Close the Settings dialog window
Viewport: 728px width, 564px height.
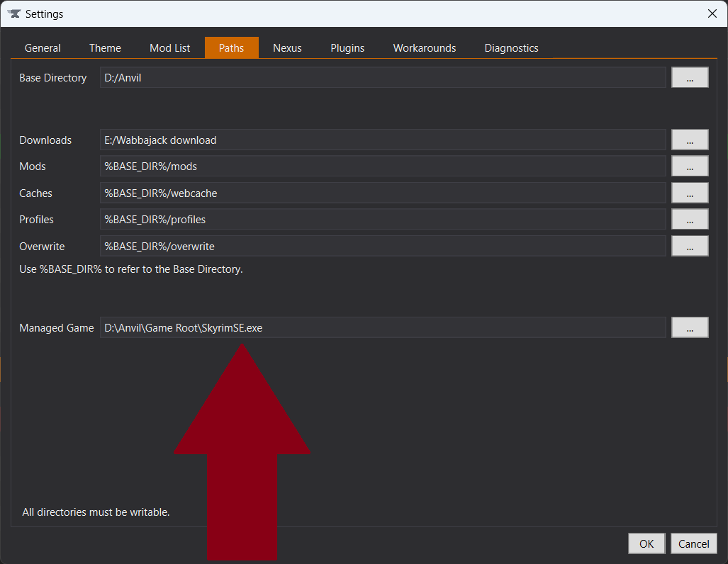pyautogui.click(x=712, y=13)
